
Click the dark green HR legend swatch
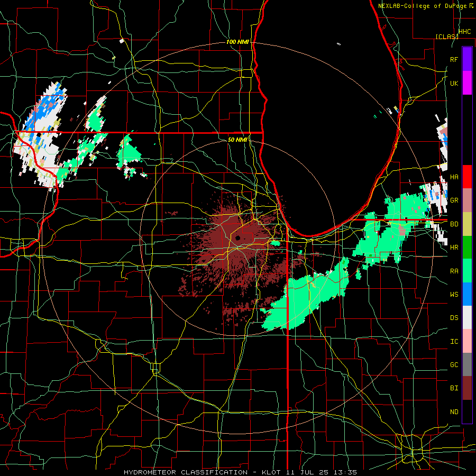click(x=467, y=247)
